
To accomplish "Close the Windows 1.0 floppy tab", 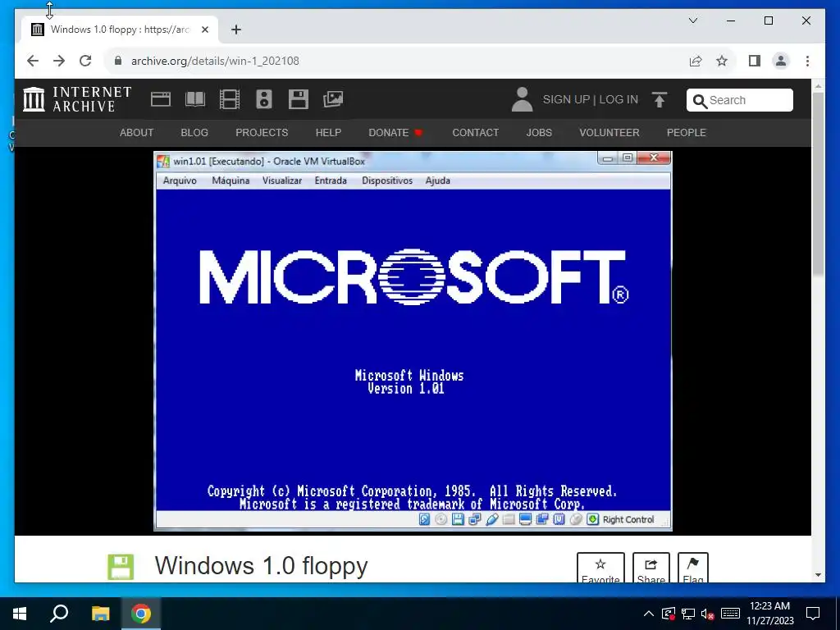I will tap(204, 30).
